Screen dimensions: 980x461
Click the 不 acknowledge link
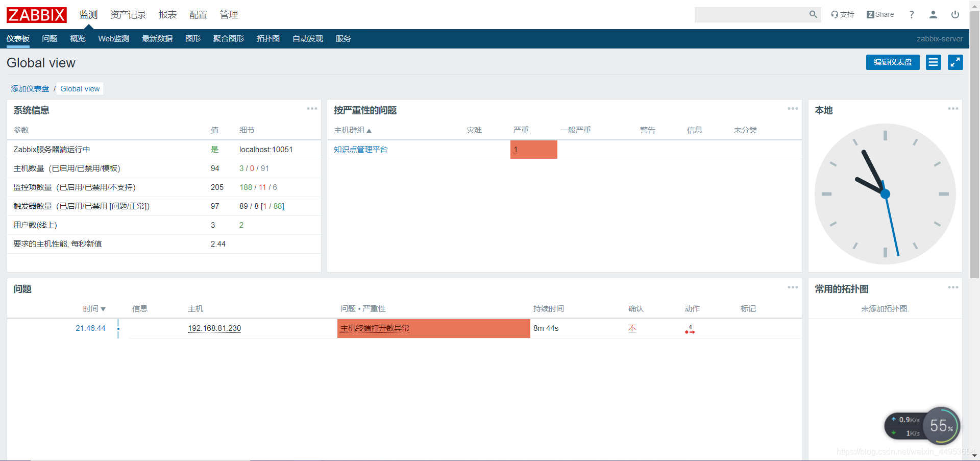(632, 328)
